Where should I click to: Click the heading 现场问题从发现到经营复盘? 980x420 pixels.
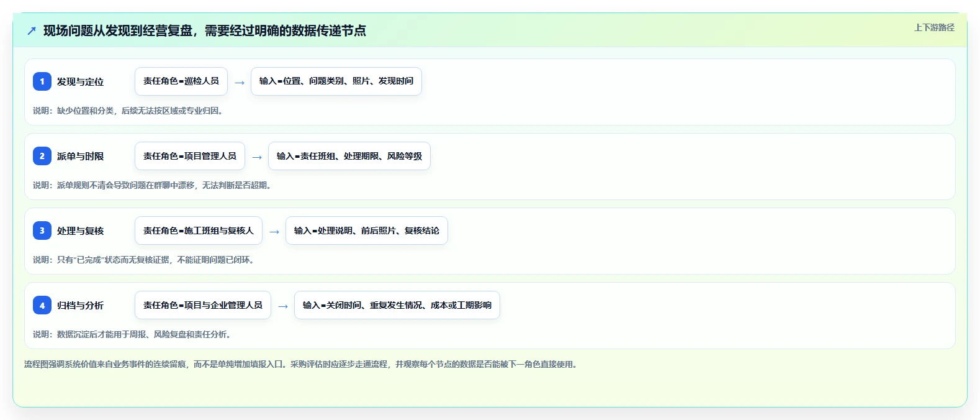tap(205, 30)
